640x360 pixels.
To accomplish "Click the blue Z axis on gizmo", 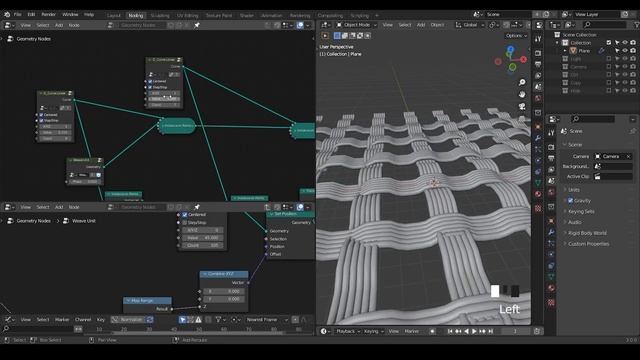I will pos(510,49).
